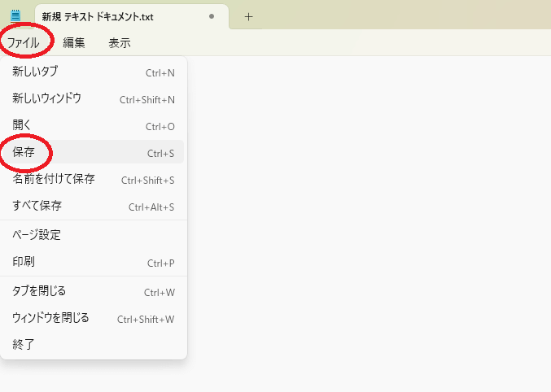551x392 pixels.
Task: Click 保存 to save the document
Action: [94, 152]
